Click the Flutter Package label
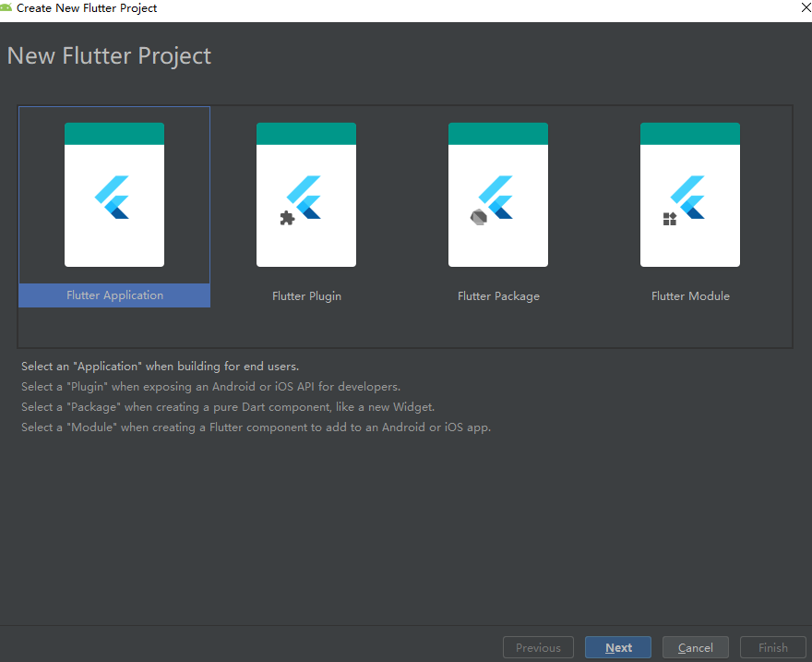812x662 pixels. coord(498,296)
